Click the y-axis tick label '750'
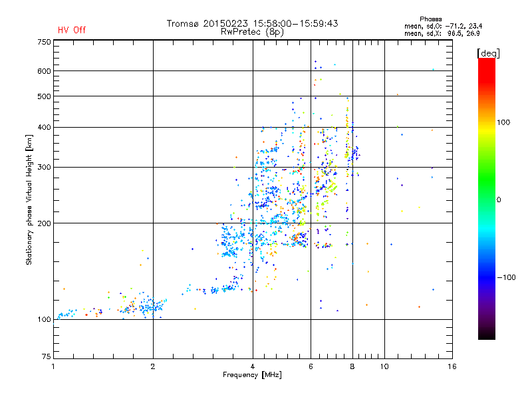Viewport: 532px width, 399px height. [x=44, y=42]
